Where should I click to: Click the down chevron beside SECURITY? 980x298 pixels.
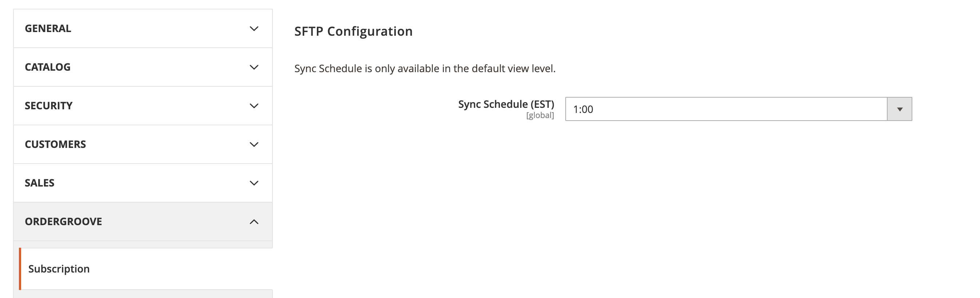point(254,106)
